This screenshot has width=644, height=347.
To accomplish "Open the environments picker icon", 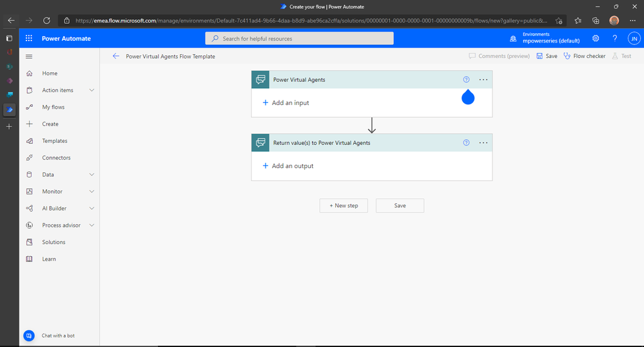I will (x=513, y=39).
